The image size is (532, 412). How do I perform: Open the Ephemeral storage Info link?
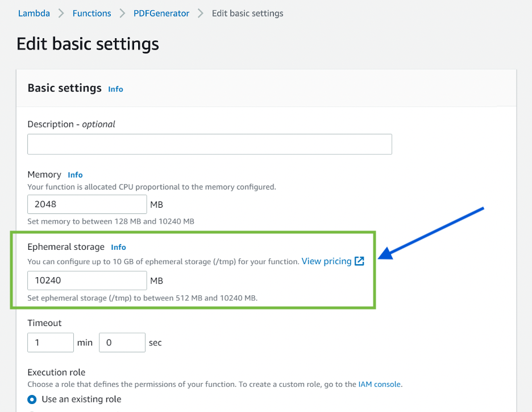click(x=118, y=247)
